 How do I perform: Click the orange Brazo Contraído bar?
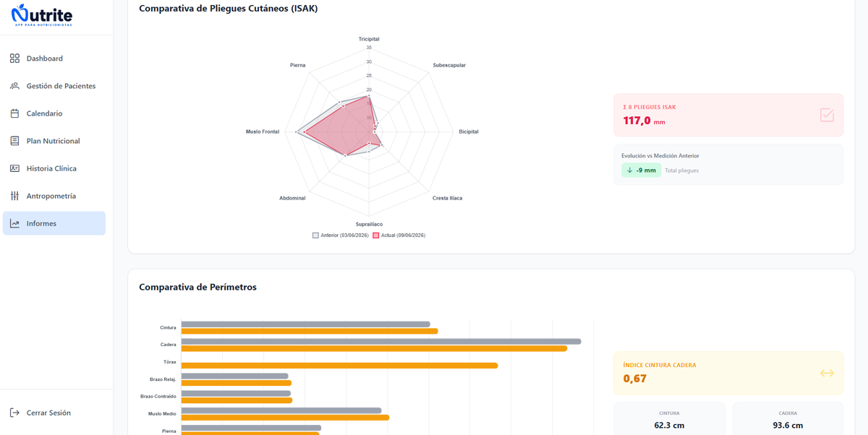(237, 400)
